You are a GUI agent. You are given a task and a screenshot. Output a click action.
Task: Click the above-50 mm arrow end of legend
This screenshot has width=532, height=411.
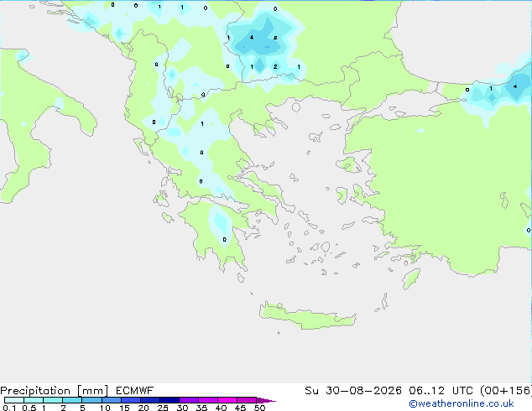266,400
